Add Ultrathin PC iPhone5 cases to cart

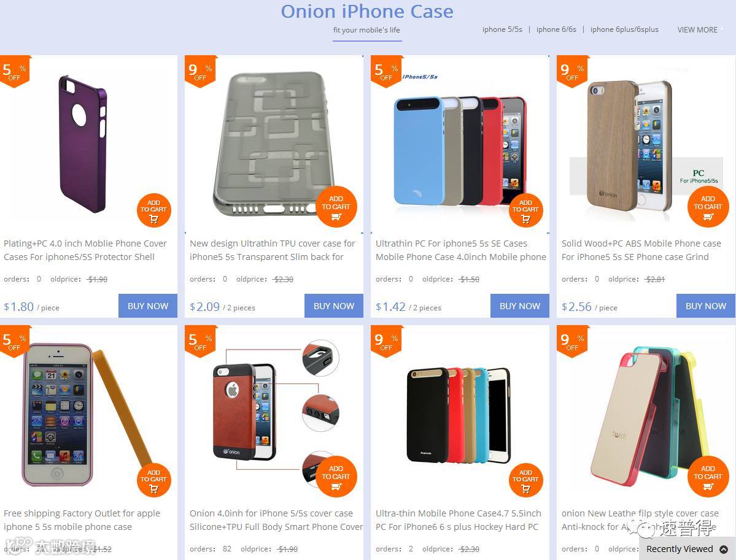(525, 210)
